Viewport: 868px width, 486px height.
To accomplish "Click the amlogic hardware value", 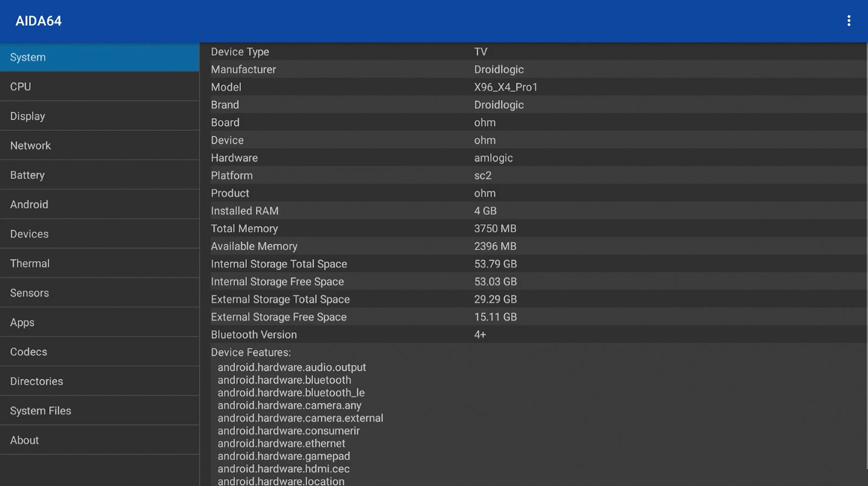I will click(493, 158).
